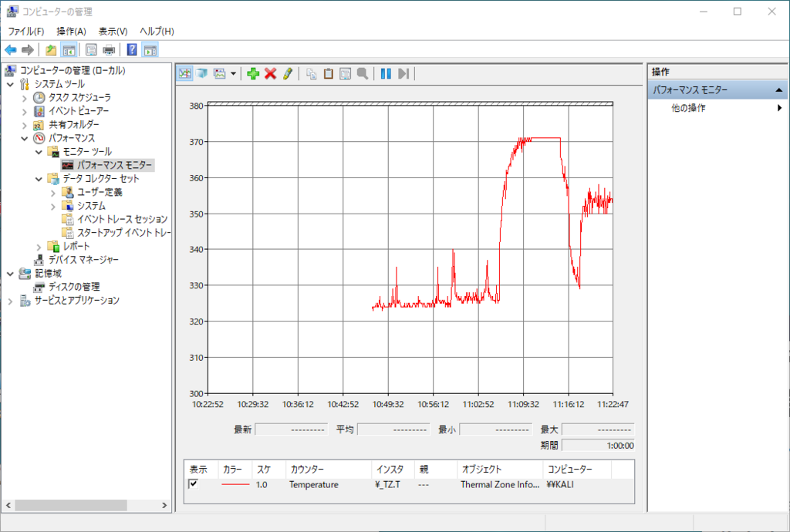This screenshot has width=790, height=532.
Task: Select コンピューターの管理 (ローカル) root
Action: coord(73,70)
